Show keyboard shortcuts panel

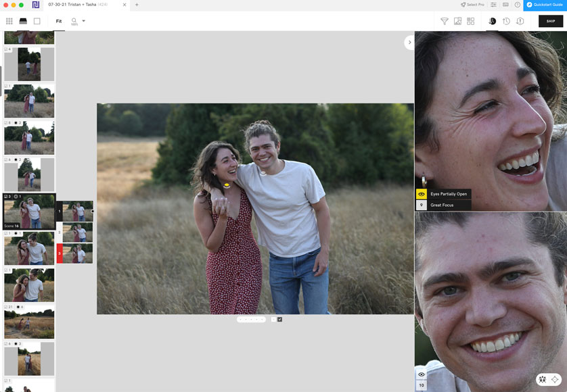coord(505,5)
